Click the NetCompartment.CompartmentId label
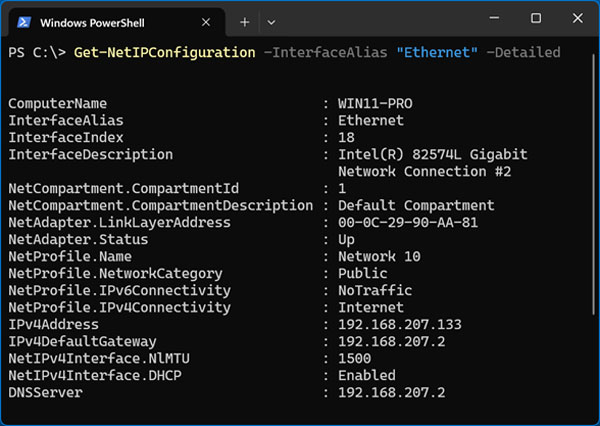The width and height of the screenshot is (600, 426). [124, 188]
